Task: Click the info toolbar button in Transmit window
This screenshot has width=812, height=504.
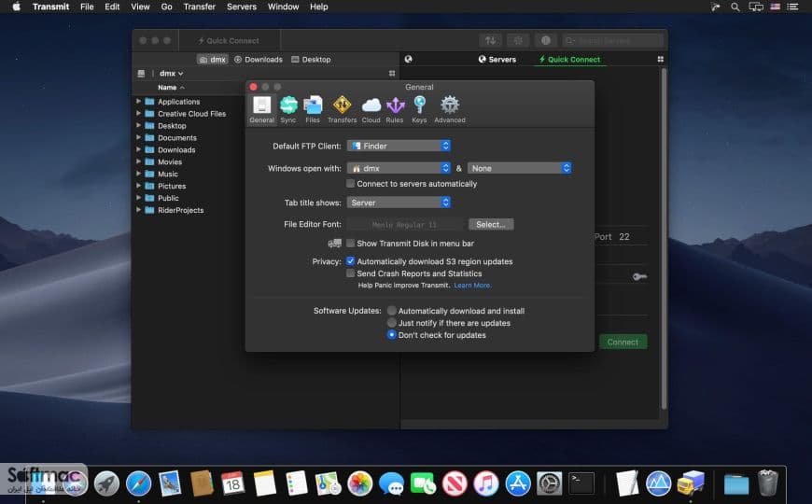Action: [x=545, y=40]
